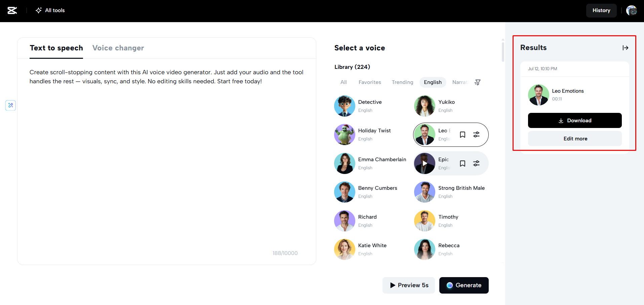Play the Epic voice preview
Image resolution: width=644 pixels, height=305 pixels.
click(425, 164)
